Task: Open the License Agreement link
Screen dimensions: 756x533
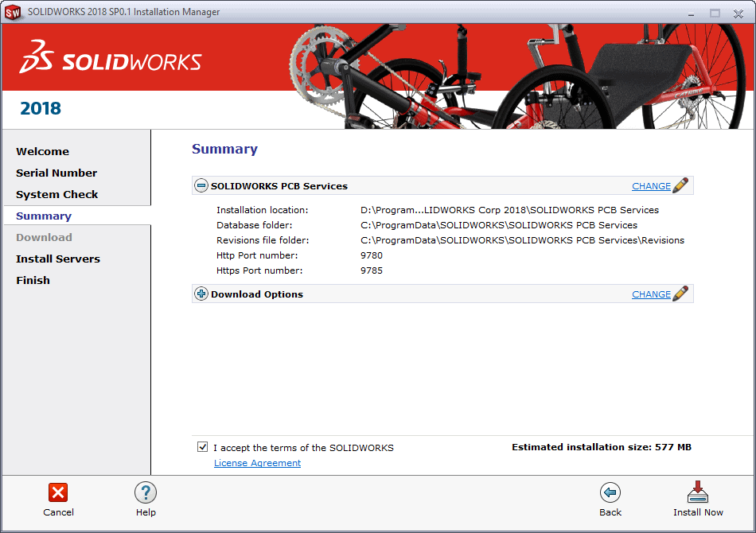Action: coord(257,463)
